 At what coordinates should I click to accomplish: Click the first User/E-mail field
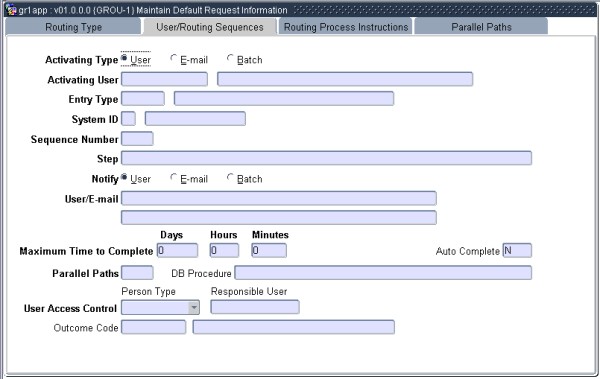(279, 198)
